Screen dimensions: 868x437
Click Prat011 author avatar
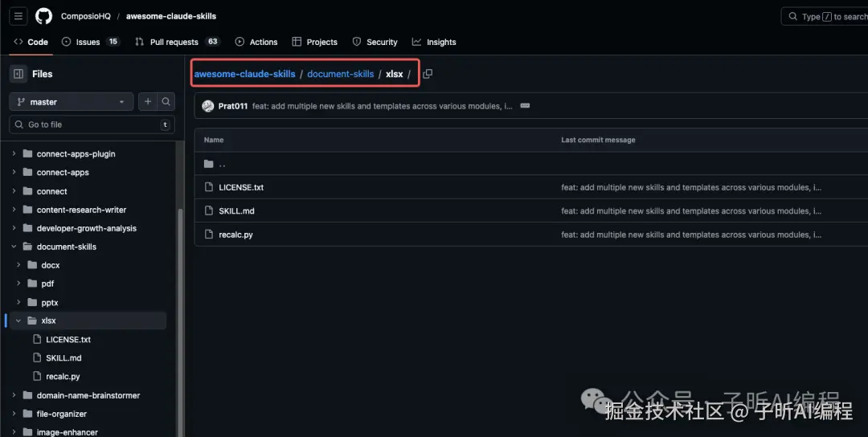[x=208, y=106]
